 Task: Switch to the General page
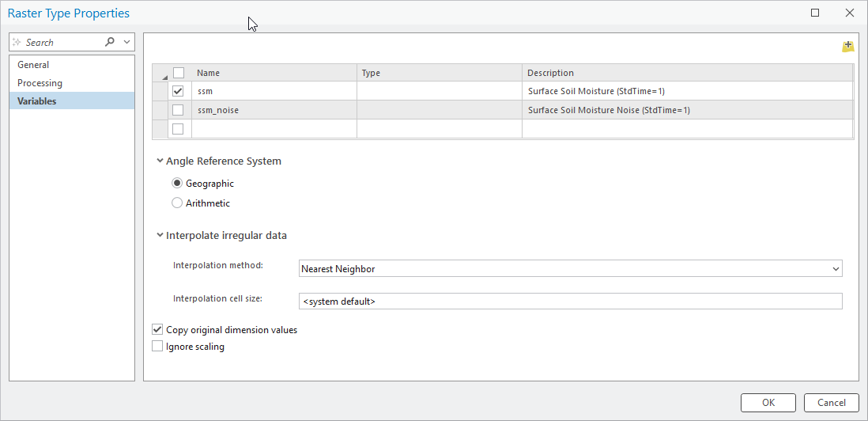(33, 65)
